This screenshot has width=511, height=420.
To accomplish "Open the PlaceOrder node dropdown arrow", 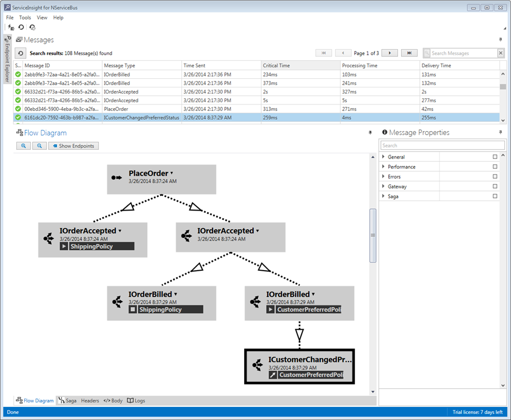I will click(x=172, y=173).
